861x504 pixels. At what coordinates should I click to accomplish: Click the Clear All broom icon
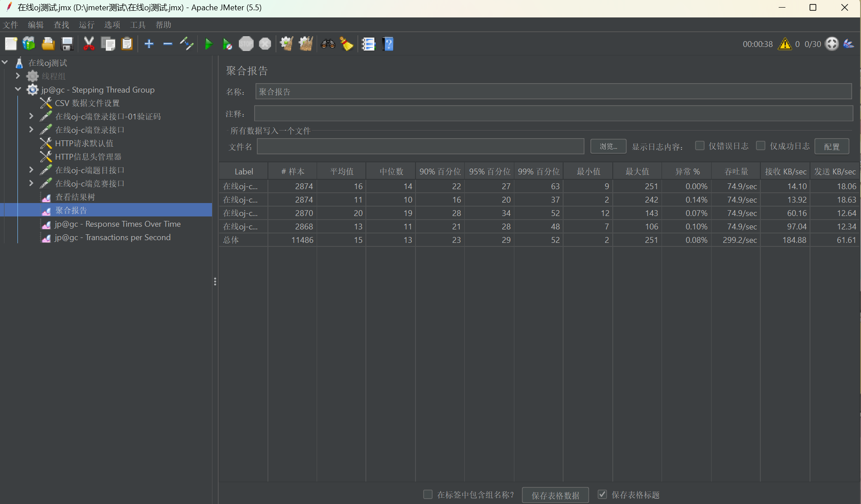pos(306,44)
